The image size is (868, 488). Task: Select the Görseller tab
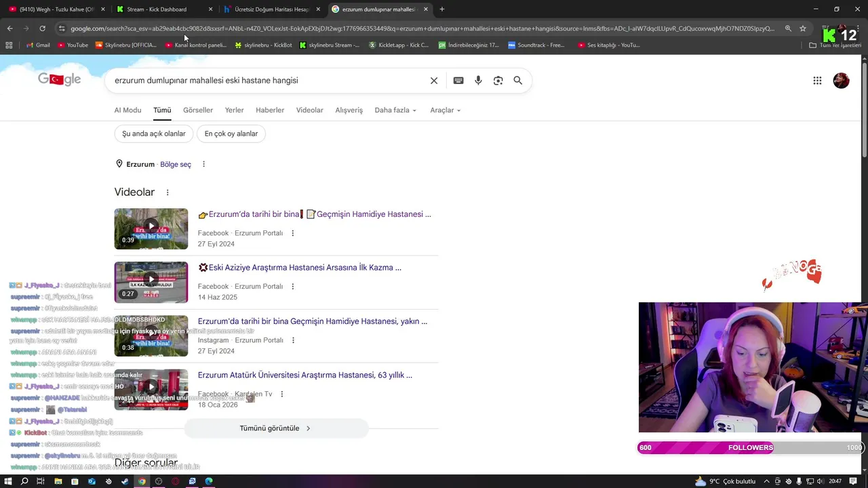tap(198, 110)
